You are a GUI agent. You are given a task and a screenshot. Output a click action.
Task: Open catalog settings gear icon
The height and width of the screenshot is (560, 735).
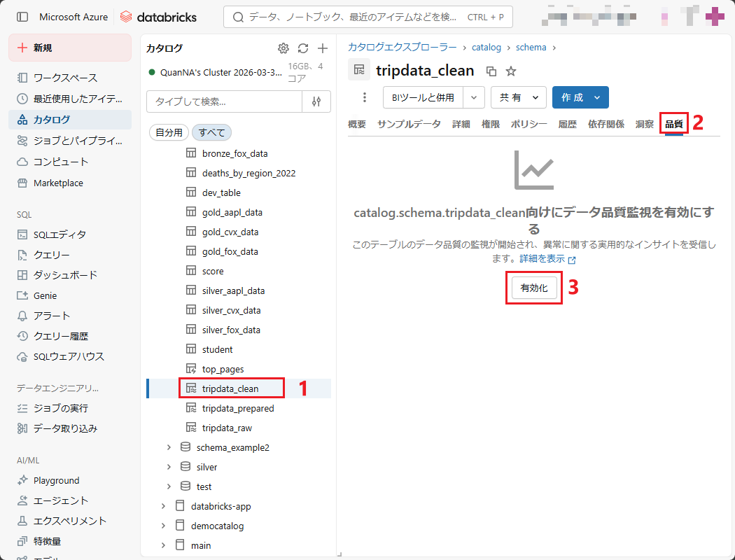tap(283, 48)
